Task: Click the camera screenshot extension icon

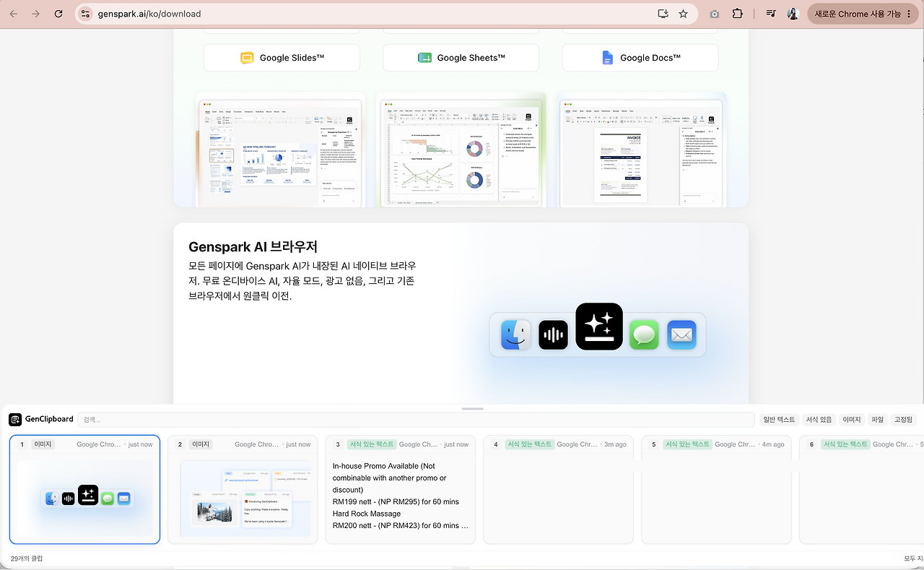Action: tap(715, 14)
